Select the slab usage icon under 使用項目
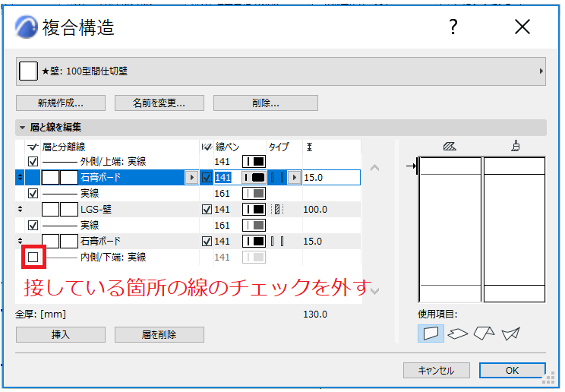This screenshot has width=565, height=392. [458, 334]
